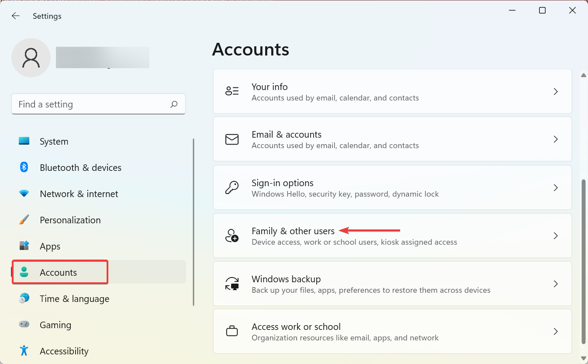588x364 pixels.
Task: Open Bluetooth & devices settings
Action: (x=99, y=167)
